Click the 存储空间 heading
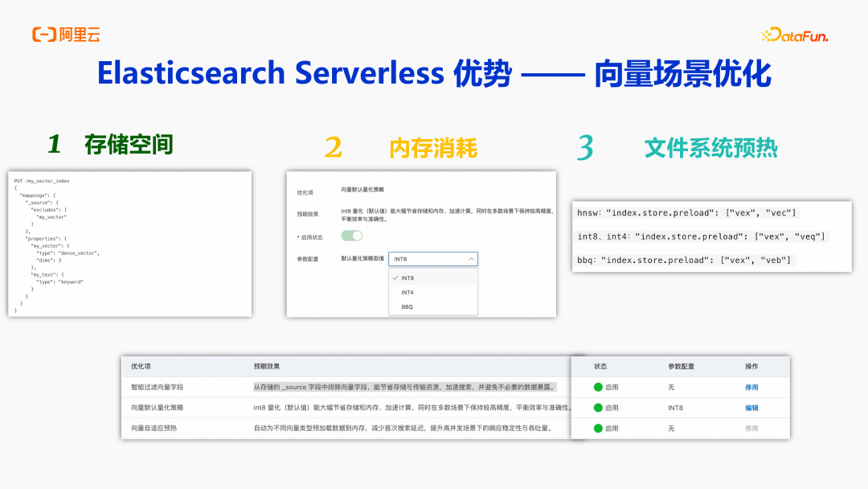 click(129, 145)
